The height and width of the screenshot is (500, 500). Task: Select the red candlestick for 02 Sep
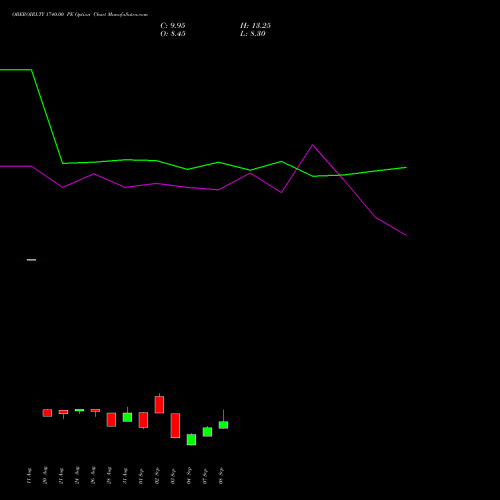pos(159,404)
